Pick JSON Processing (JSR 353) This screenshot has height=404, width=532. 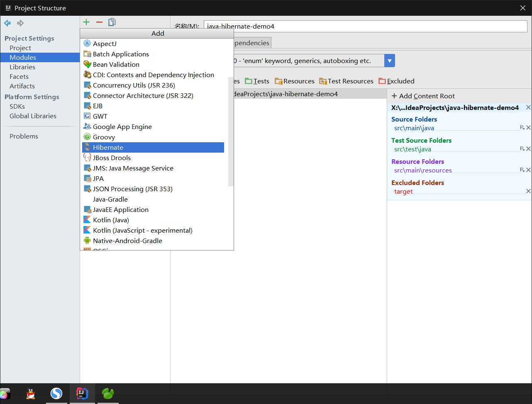tap(153, 189)
